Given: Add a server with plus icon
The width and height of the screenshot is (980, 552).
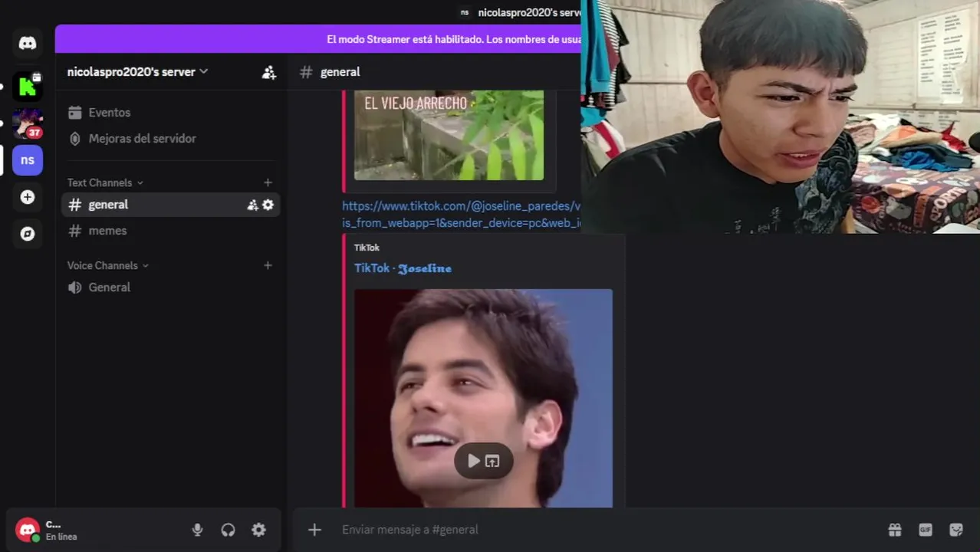Looking at the screenshot, I should coord(28,197).
